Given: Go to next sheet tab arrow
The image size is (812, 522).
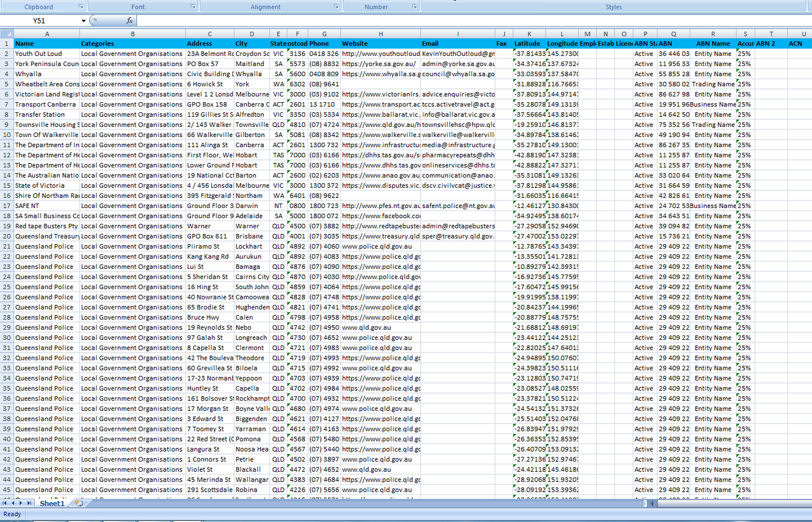Looking at the screenshot, I should (22, 503).
